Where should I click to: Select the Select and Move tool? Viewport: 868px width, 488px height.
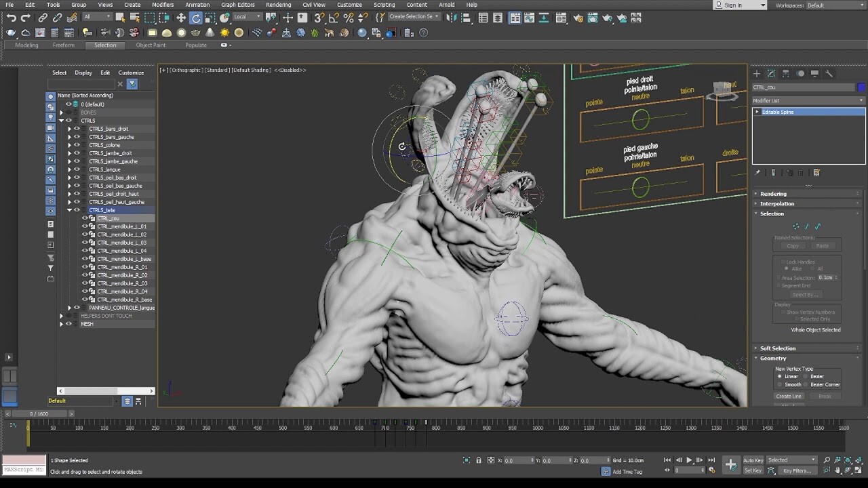(182, 17)
